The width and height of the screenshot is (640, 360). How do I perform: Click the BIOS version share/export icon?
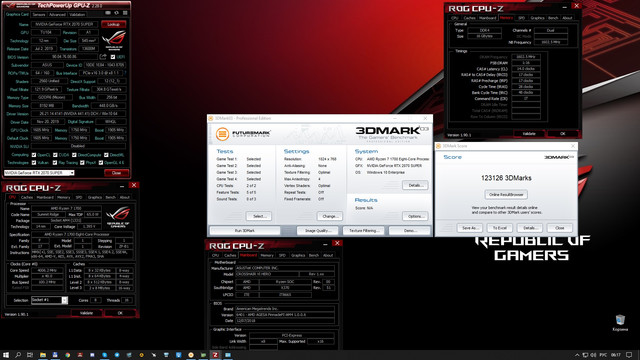coord(103,57)
